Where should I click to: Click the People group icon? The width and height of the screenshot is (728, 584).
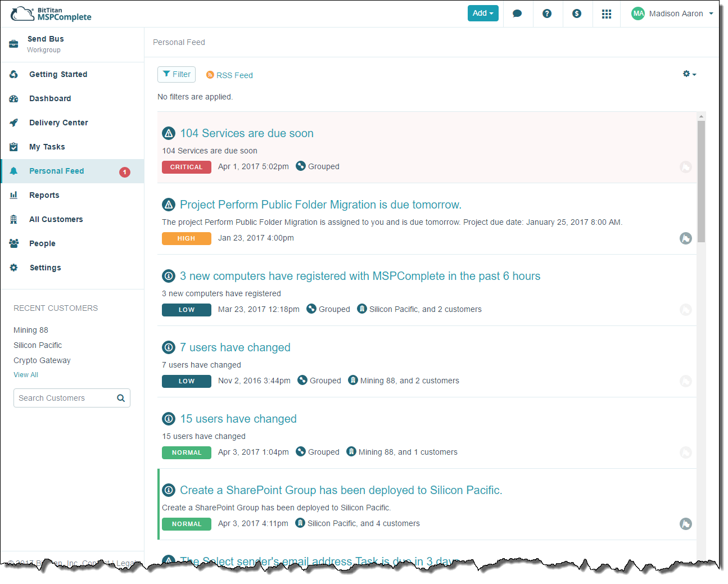[x=13, y=243]
